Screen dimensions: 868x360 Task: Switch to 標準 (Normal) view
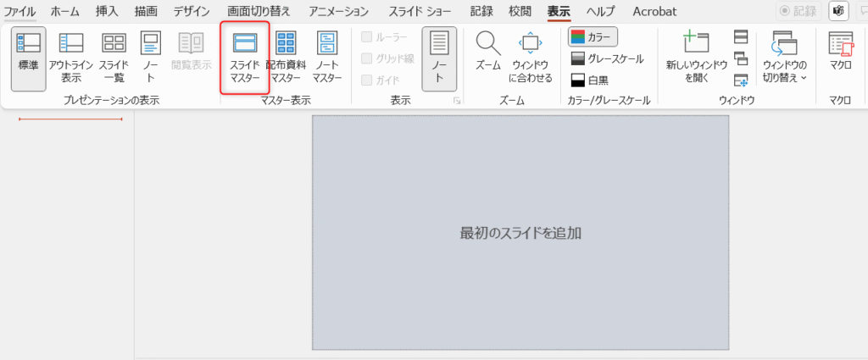28,58
